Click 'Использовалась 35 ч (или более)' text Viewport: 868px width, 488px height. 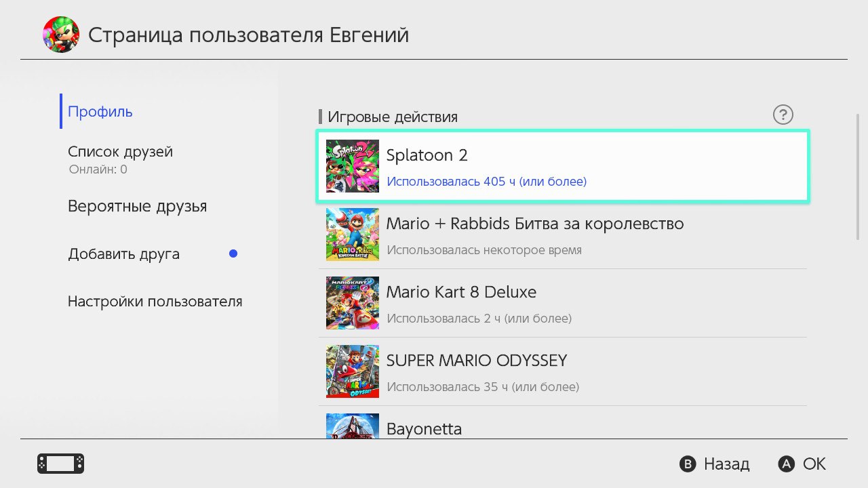483,388
